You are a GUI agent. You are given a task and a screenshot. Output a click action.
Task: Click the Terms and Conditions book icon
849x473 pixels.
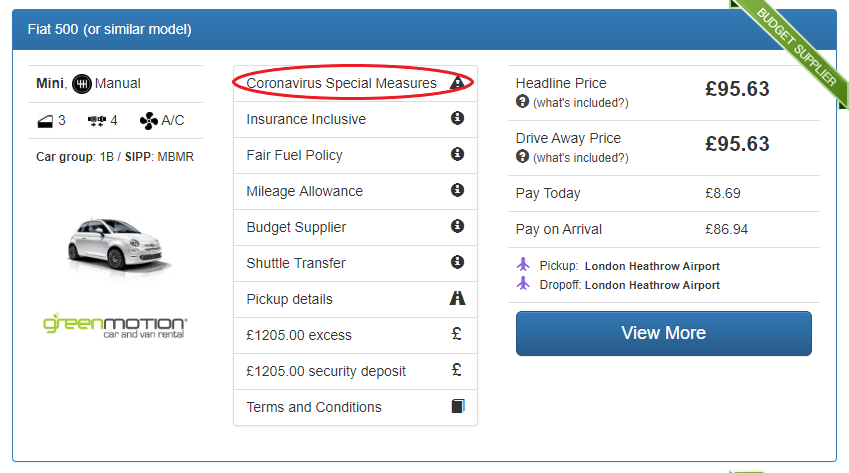click(x=457, y=407)
